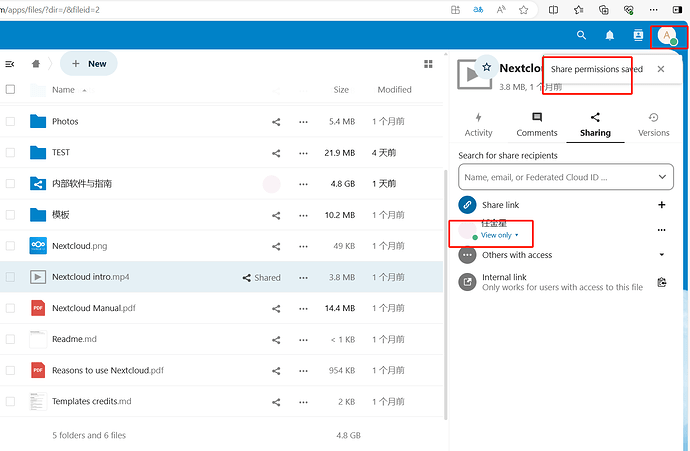Viewport: 690px width, 451px height.
Task: Check the Nextcloud.png checkbox
Action: click(10, 246)
